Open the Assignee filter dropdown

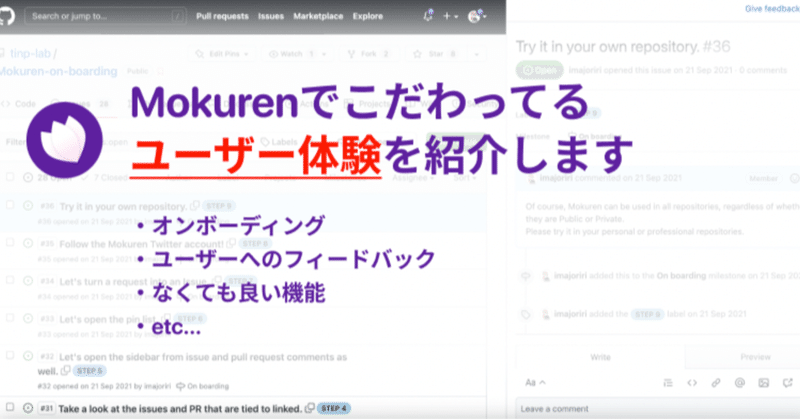pos(413,178)
